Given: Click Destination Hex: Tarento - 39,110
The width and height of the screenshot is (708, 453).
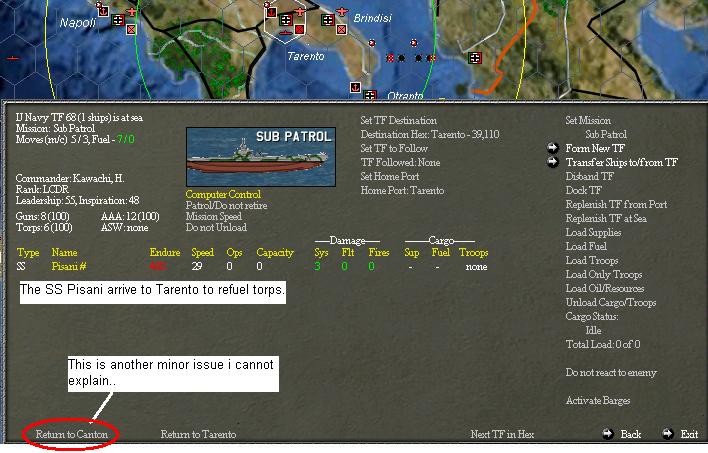Looking at the screenshot, I should pos(430,134).
